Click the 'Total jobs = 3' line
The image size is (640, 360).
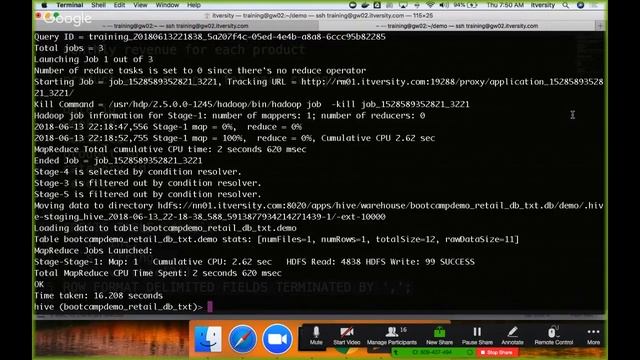69,48
